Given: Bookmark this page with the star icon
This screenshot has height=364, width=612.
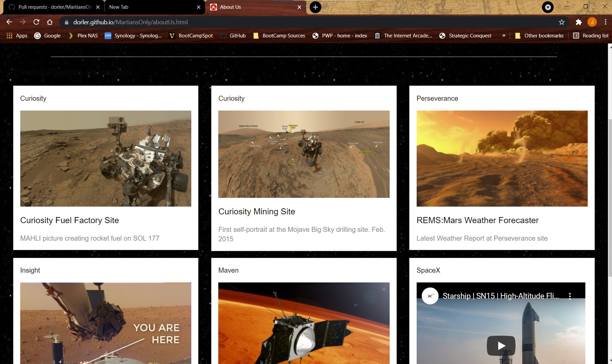Looking at the screenshot, I should coord(561,22).
